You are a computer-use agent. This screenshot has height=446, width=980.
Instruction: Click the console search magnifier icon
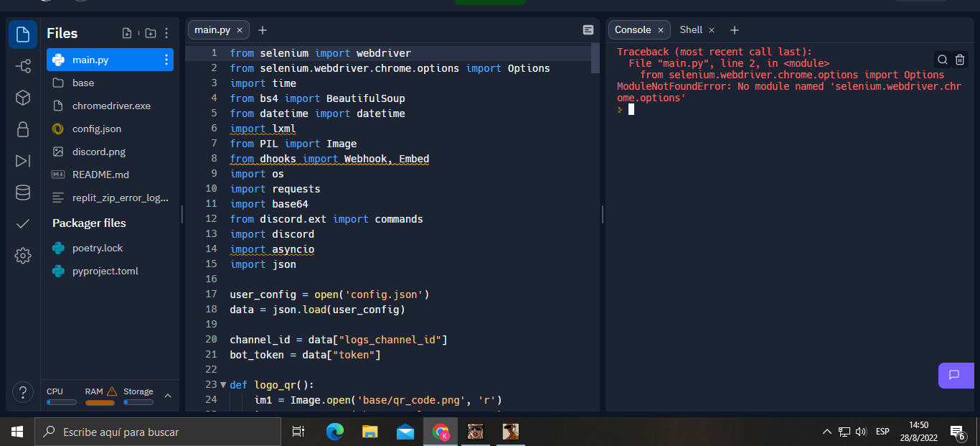coord(943,60)
